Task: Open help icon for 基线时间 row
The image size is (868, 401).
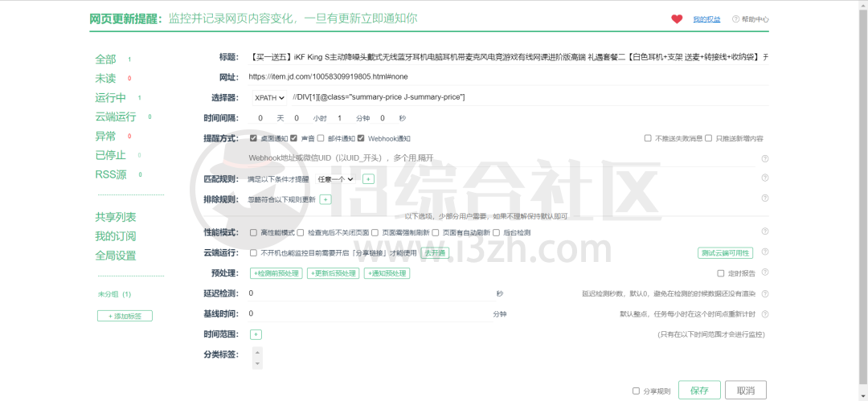Action: coord(765,314)
